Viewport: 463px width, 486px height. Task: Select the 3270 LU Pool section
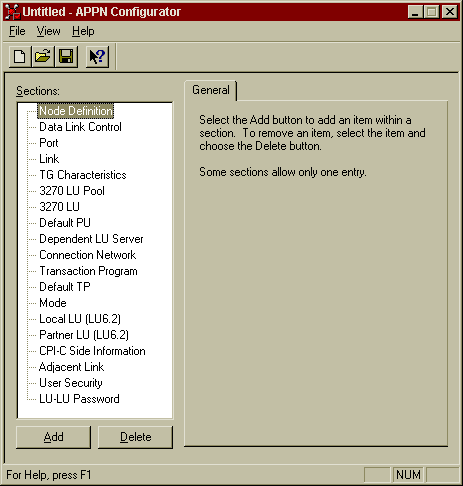coord(72,191)
